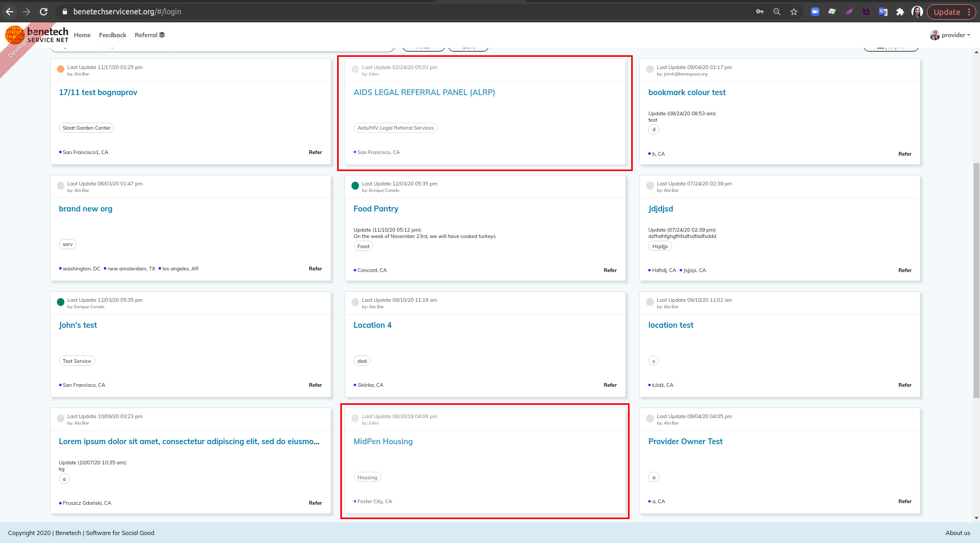Click the page vertical scrollbar
The width and height of the screenshot is (980, 543).
point(976,280)
